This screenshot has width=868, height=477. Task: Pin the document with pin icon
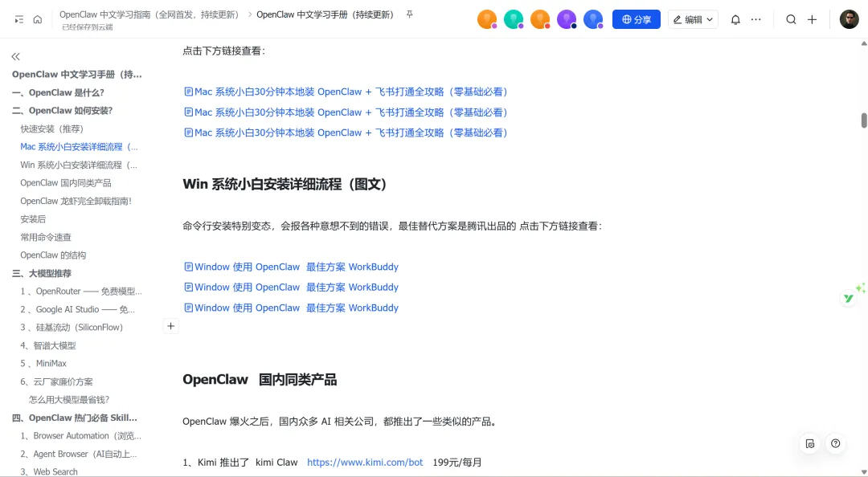tap(410, 14)
